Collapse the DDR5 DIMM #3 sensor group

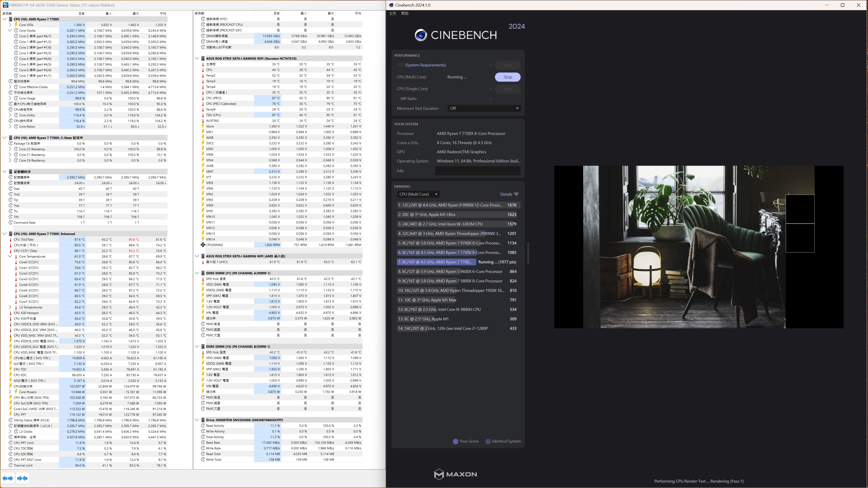pyautogui.click(x=197, y=347)
